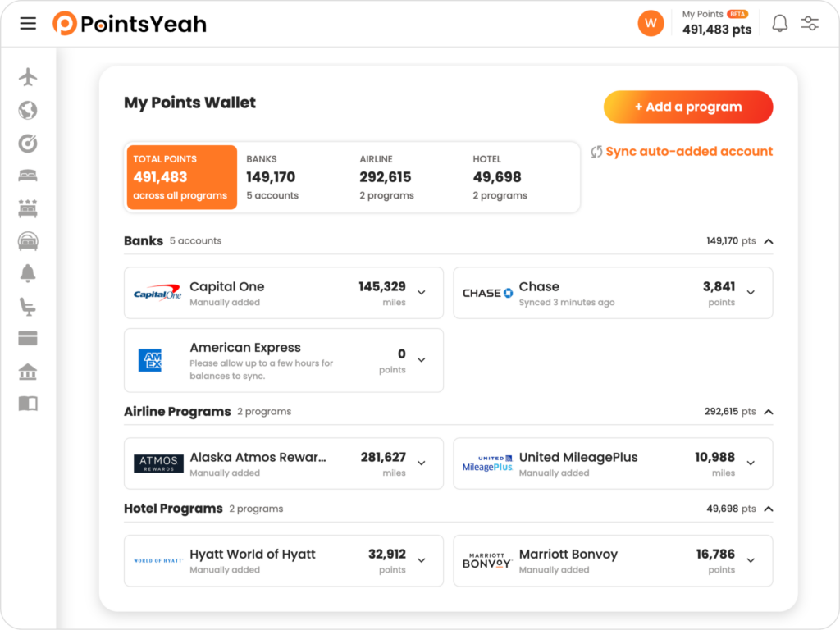
Task: Click the Add a program button
Action: tap(688, 107)
